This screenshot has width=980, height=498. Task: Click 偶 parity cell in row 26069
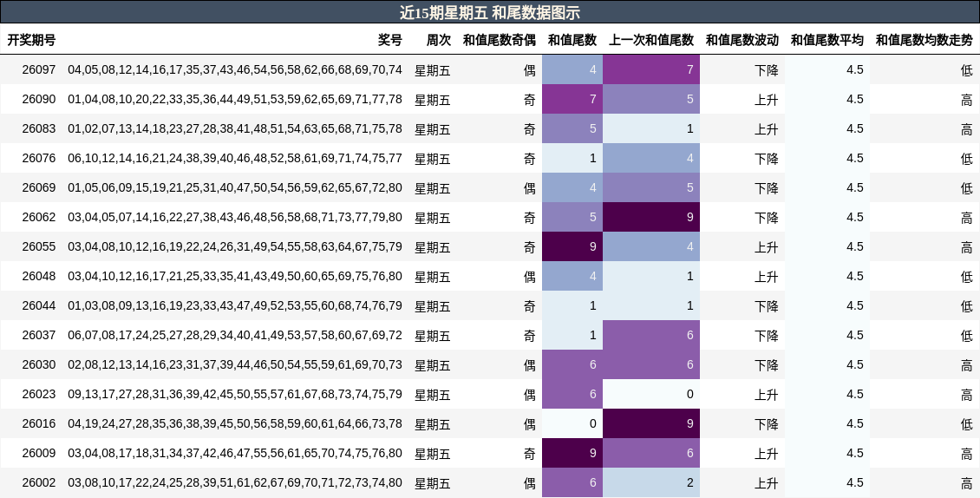click(x=529, y=187)
